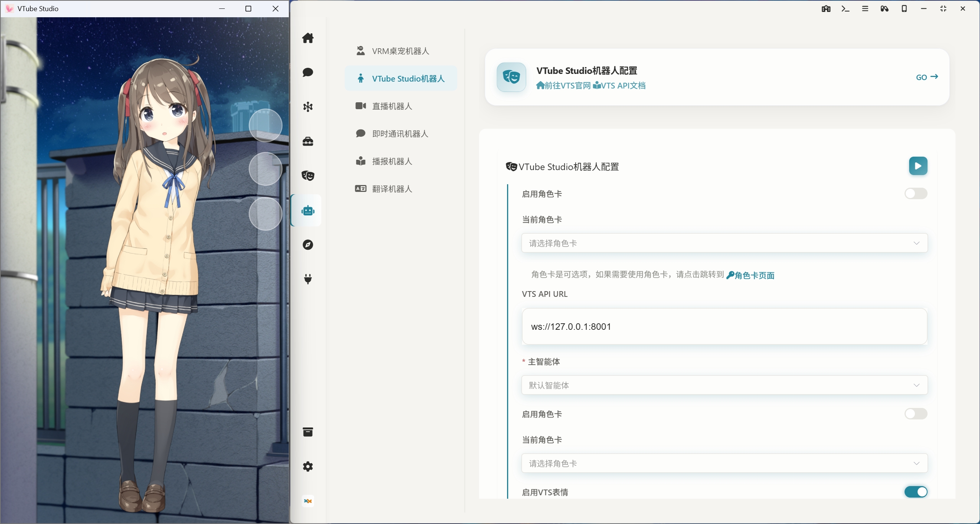Click the colorful logo at the sidebar bottom

[308, 501]
